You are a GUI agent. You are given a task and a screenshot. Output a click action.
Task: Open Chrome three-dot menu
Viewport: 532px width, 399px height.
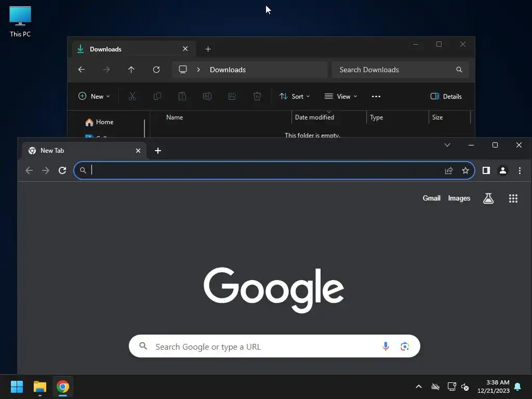(520, 170)
